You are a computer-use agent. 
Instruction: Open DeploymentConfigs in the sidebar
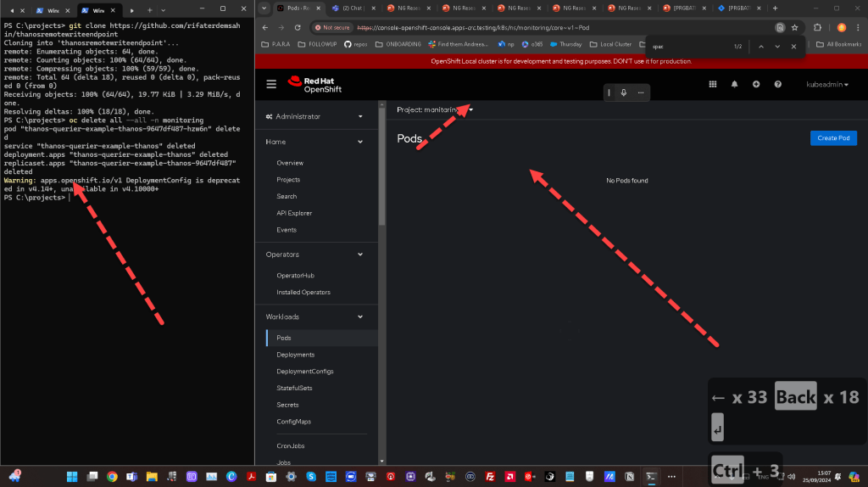pyautogui.click(x=305, y=372)
